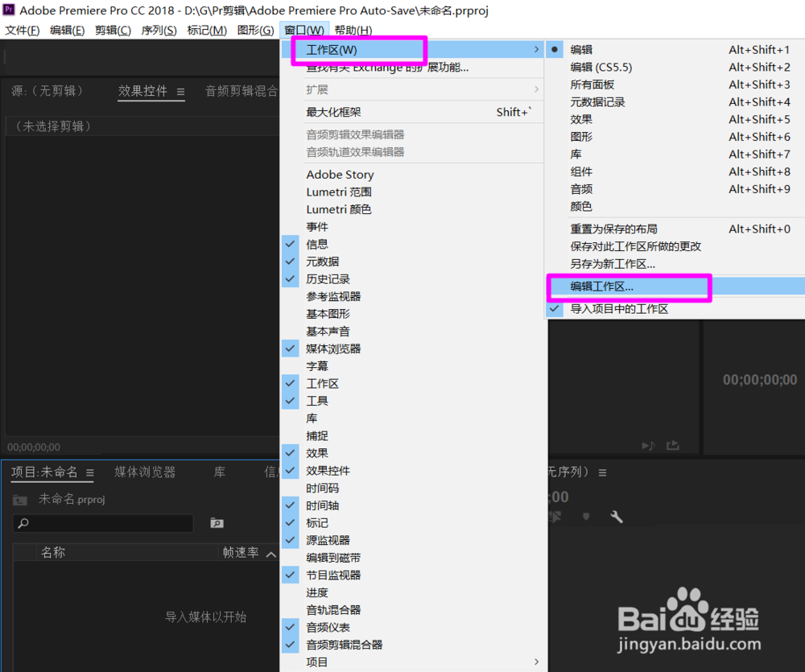This screenshot has width=805, height=672.
Task: Switch to 媒体浏览器 tab in project panel
Action: pos(145,472)
